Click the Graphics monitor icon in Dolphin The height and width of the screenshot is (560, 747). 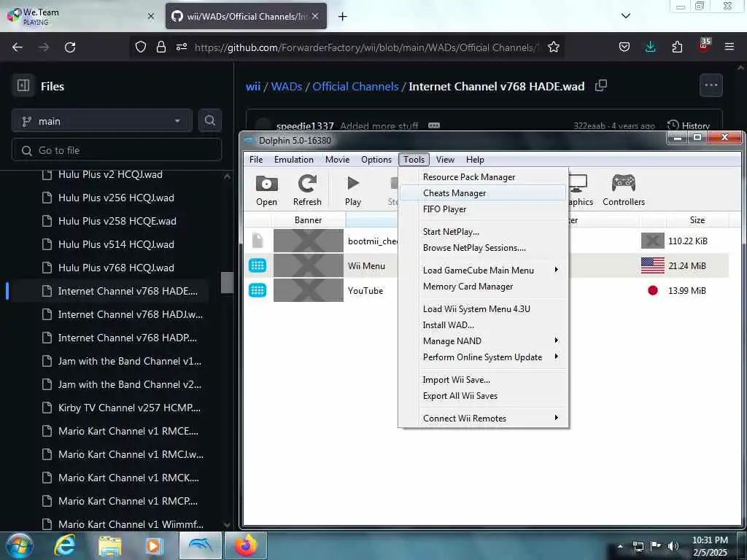pos(578,183)
